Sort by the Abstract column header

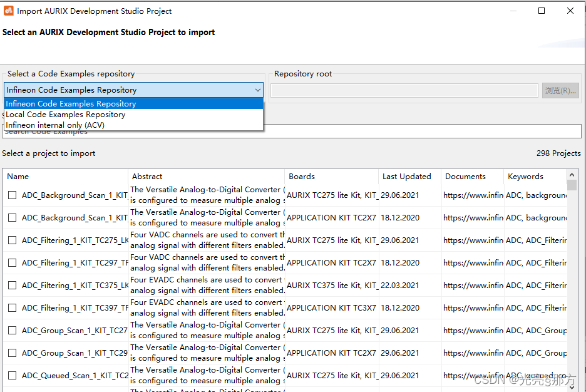[207, 177]
